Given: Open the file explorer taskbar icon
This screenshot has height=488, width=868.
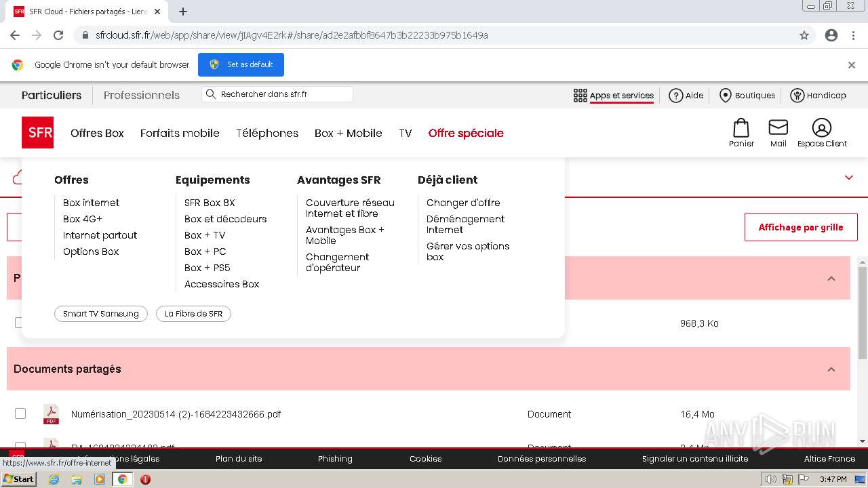Looking at the screenshot, I should point(77,479).
